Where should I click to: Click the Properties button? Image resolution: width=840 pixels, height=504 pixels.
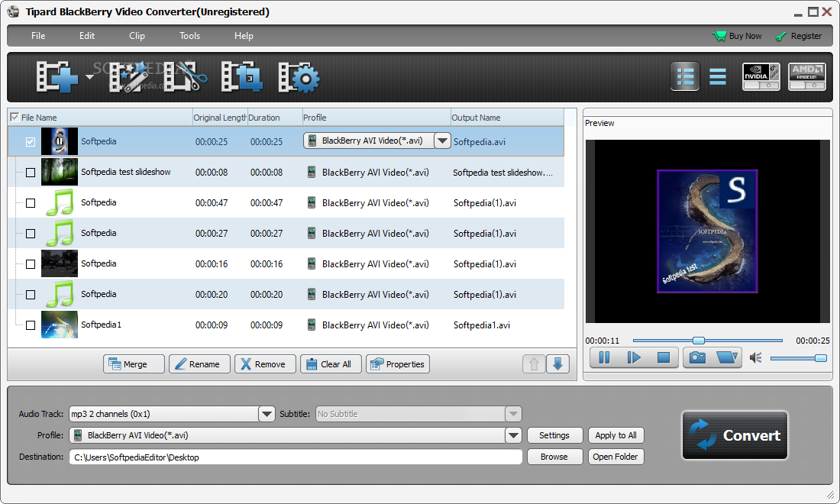pyautogui.click(x=398, y=364)
